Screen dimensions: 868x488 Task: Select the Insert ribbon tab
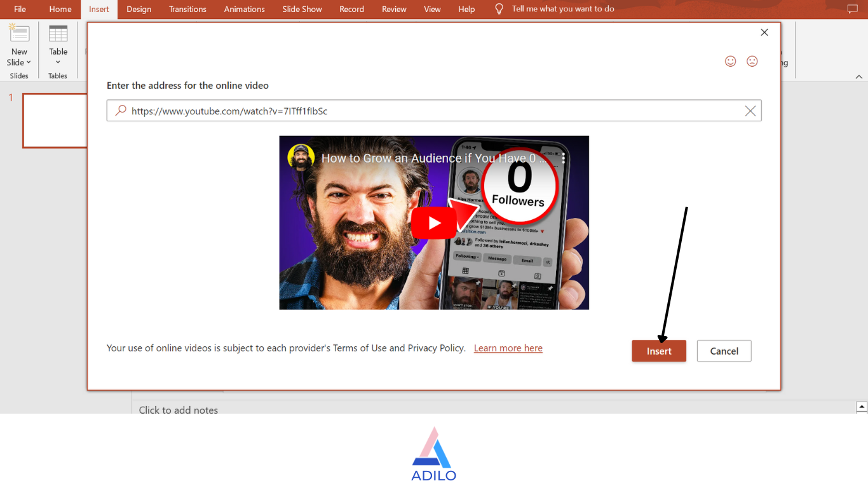[x=99, y=9]
